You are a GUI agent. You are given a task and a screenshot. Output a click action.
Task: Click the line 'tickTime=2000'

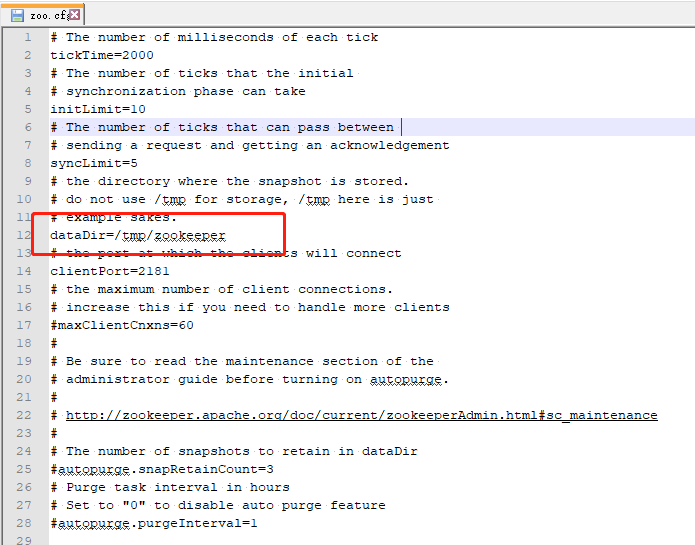[x=102, y=55]
